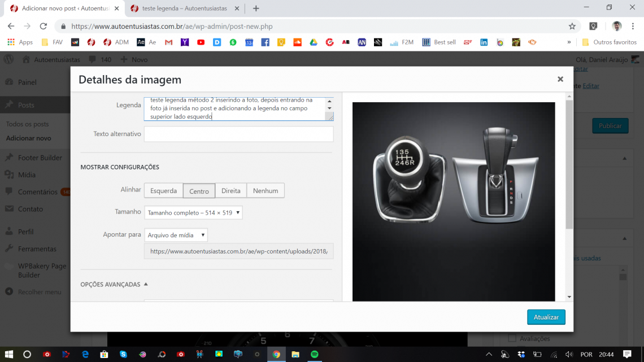Close the Detalhes da imagem dialog
Image resolution: width=644 pixels, height=362 pixels.
(x=560, y=80)
